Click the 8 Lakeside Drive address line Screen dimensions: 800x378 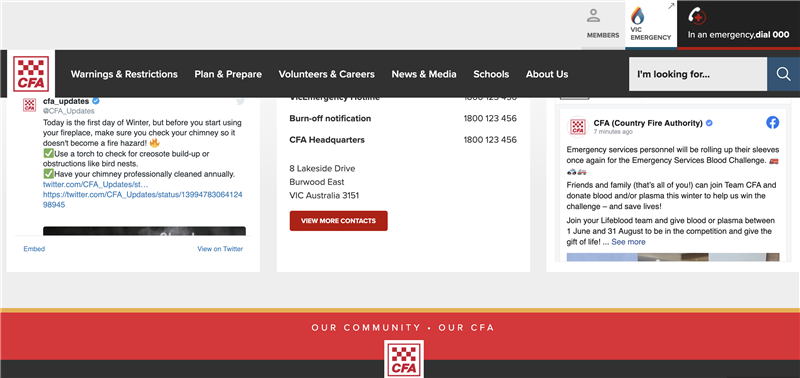322,168
